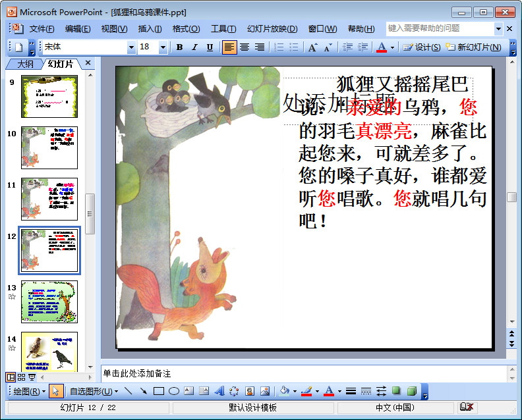Open the 格式(O) menu
This screenshot has height=420, width=522.
click(186, 29)
